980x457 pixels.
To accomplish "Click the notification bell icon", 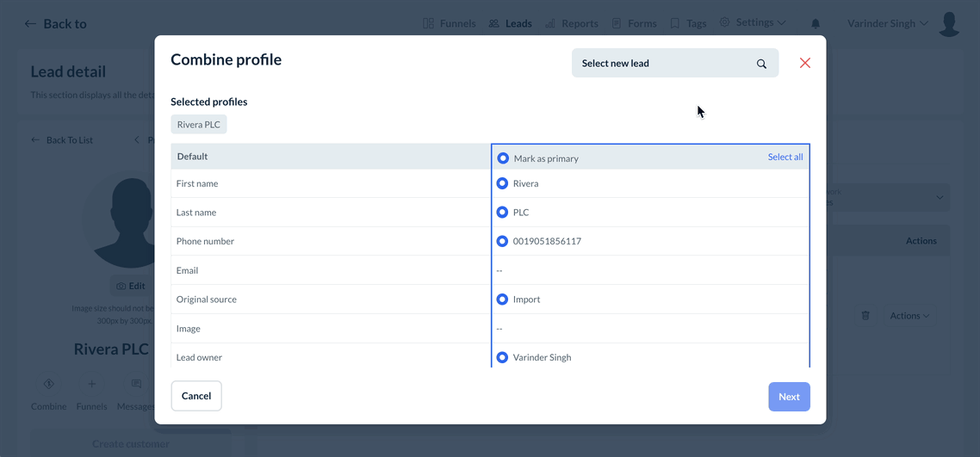I will point(816,23).
